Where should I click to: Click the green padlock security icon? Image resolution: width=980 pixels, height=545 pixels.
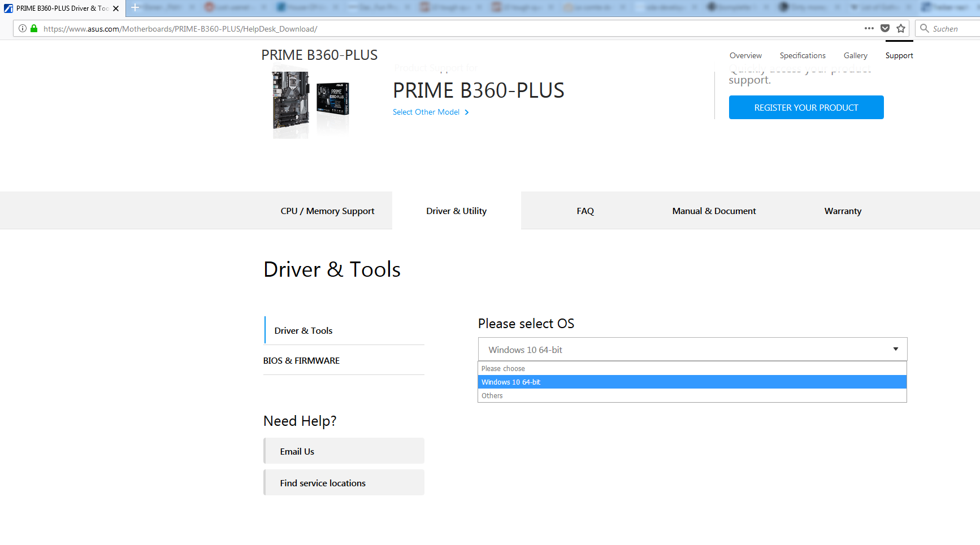point(34,28)
